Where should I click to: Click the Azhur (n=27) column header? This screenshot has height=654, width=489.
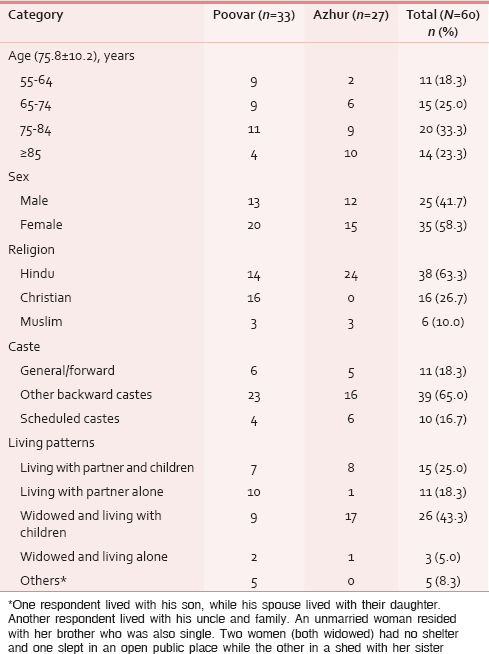pos(351,15)
